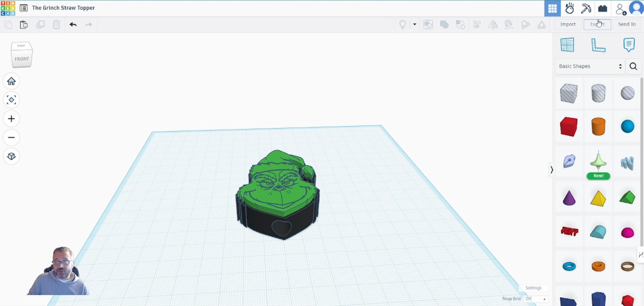Viewport: 644px width, 306px height.
Task: Open the Snap Grid dropdown
Action: 536,299
